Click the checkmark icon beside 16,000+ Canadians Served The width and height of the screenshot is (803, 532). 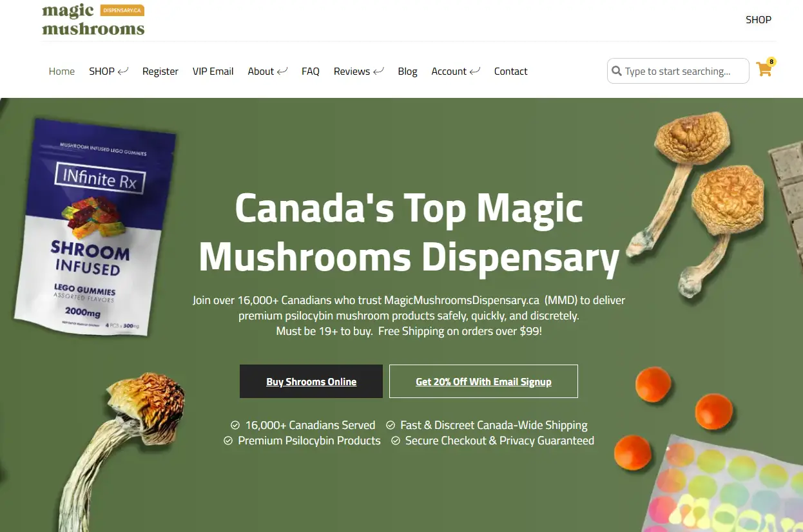pos(235,425)
